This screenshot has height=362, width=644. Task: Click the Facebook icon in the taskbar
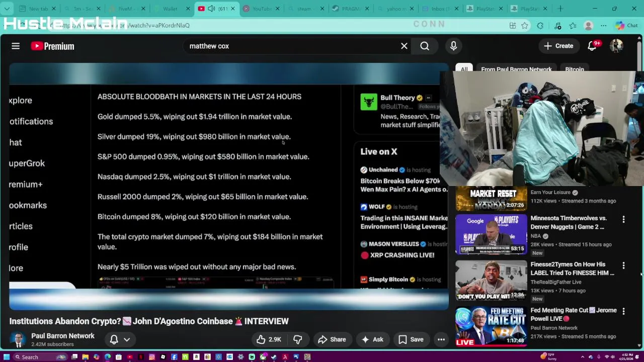tap(174, 357)
